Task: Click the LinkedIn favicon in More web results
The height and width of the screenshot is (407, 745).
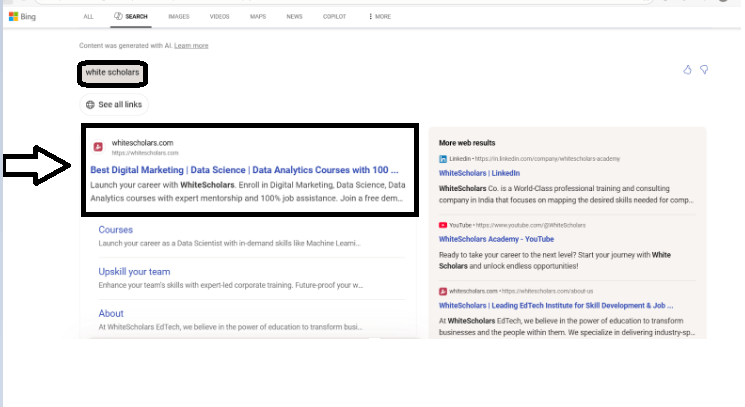Action: (443, 159)
